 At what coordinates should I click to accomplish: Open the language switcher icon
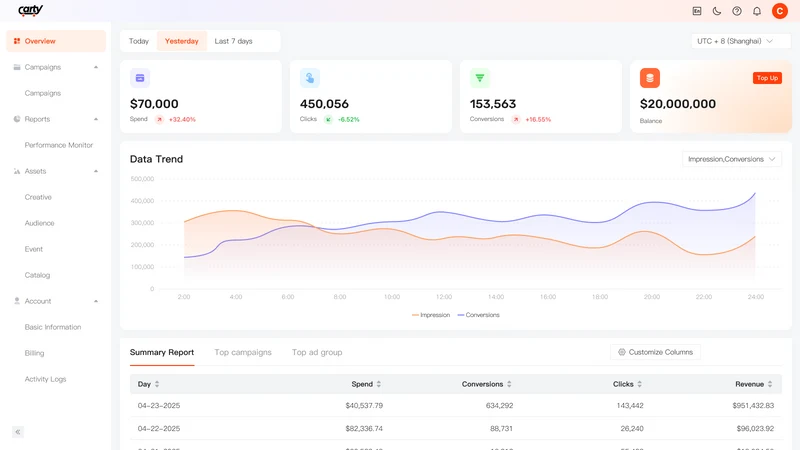click(697, 11)
